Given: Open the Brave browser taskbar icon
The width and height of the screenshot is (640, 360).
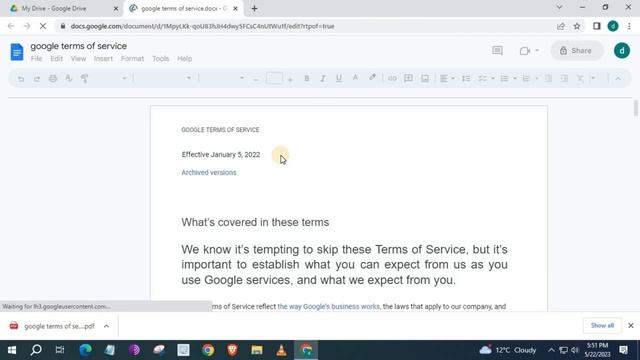Looking at the screenshot, I should point(232,350).
